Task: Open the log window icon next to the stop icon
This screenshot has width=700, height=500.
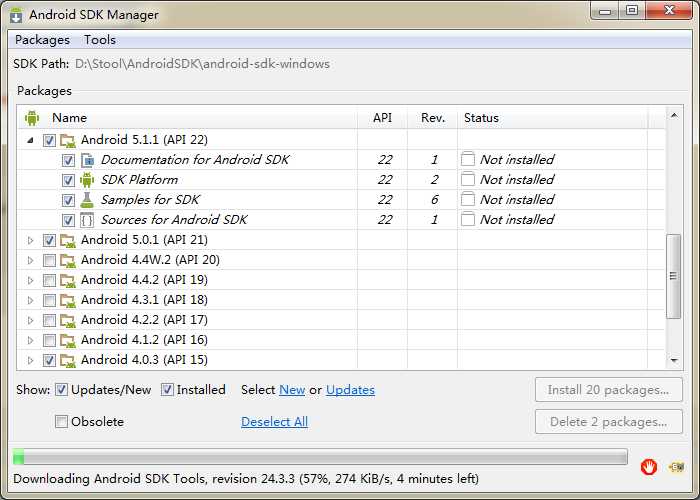Action: click(x=676, y=467)
